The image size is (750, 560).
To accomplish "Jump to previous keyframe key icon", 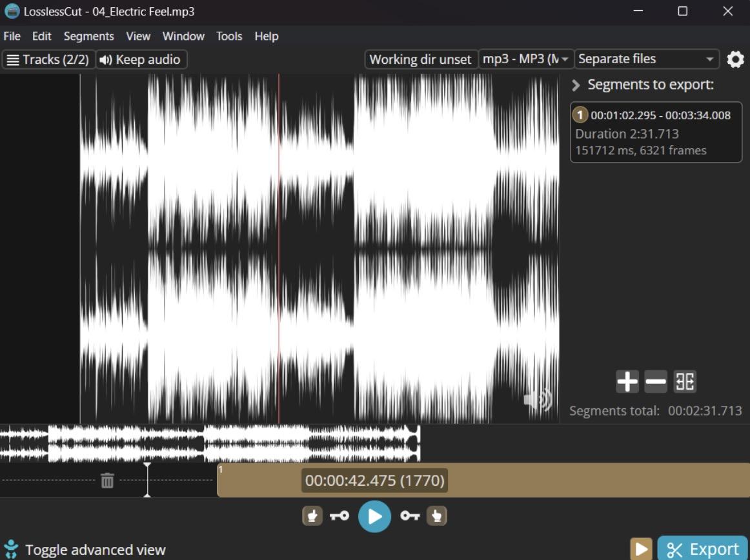I will pos(340,516).
